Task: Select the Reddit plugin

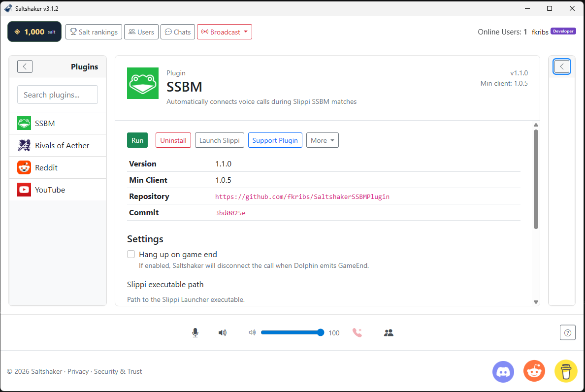Action: (x=58, y=167)
